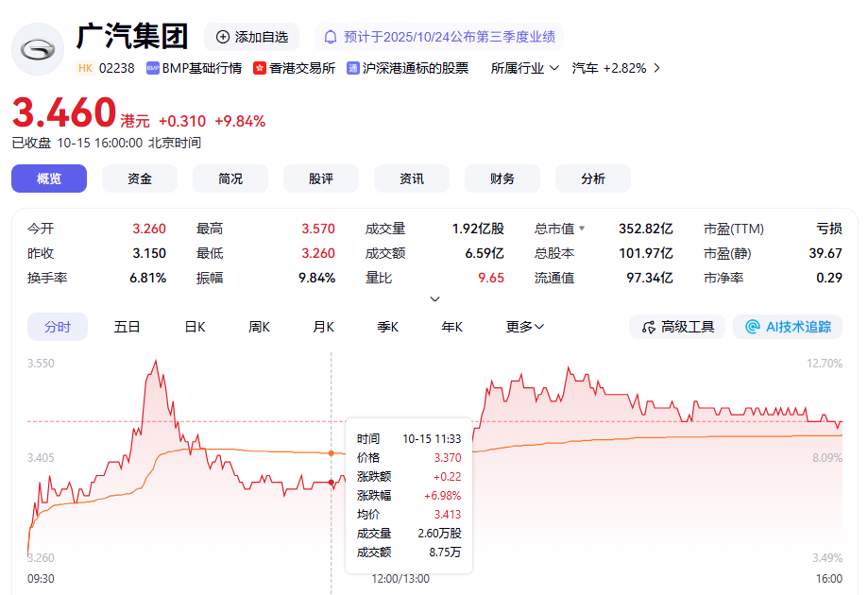Click the 12.70% axis label
Image resolution: width=868 pixels, height=595 pixels.
(825, 363)
